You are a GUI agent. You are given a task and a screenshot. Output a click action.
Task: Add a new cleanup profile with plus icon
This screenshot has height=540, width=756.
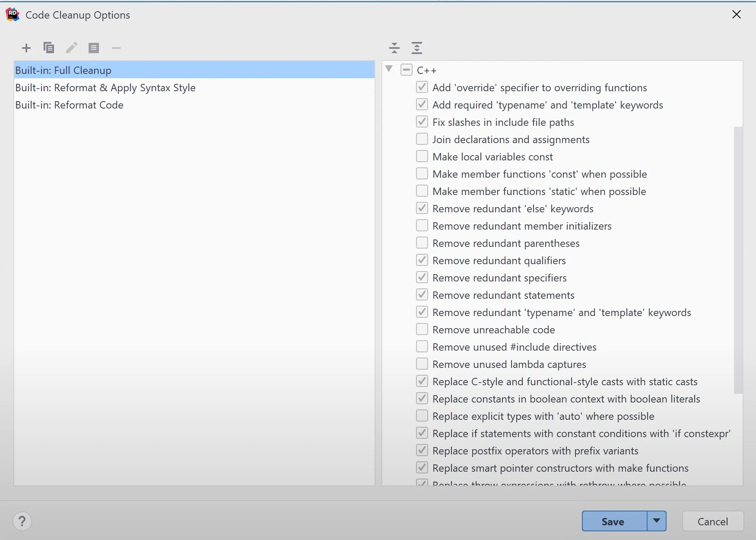[26, 48]
